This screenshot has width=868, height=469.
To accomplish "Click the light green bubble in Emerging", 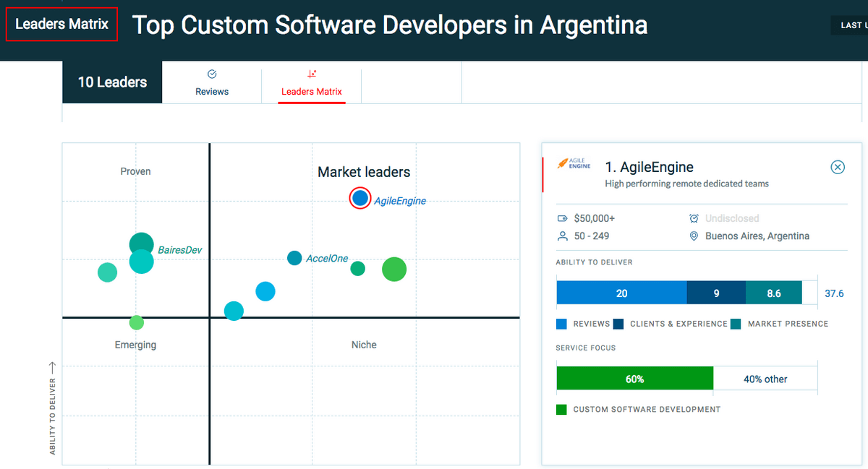I will point(137,322).
